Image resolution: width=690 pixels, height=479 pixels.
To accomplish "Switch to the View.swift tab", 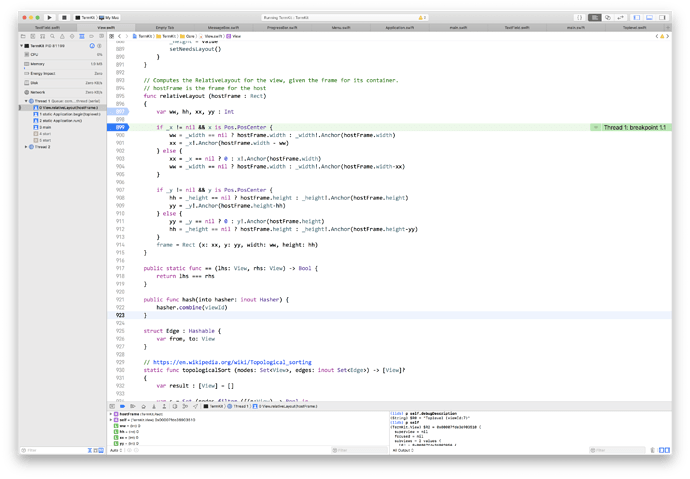I will pos(106,28).
